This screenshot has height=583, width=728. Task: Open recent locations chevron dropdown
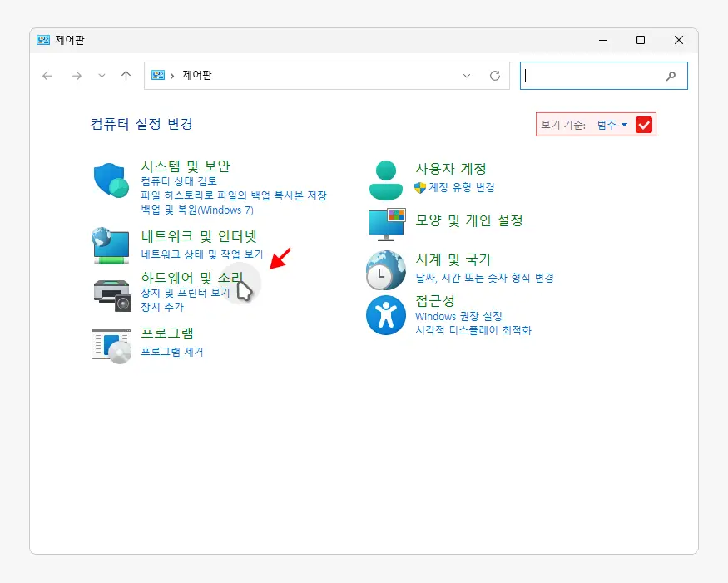[x=102, y=76]
